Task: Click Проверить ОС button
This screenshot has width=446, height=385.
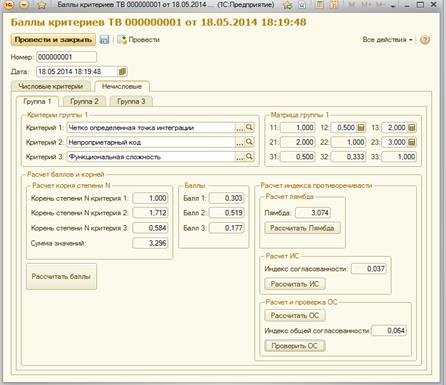Action: pyautogui.click(x=295, y=346)
